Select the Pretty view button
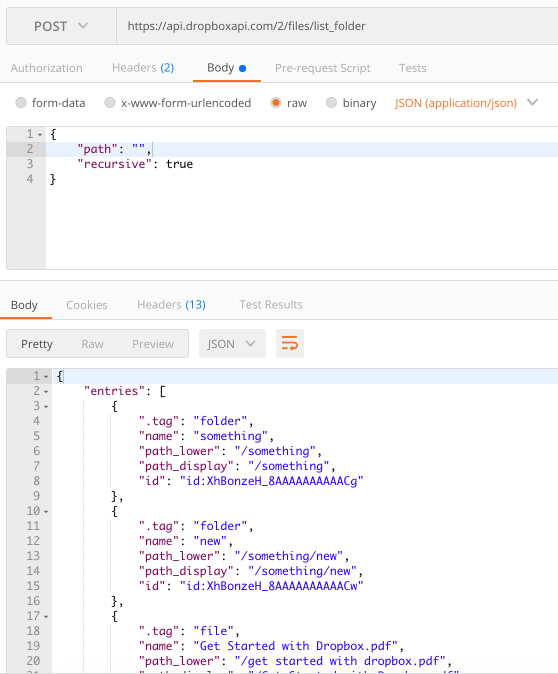This screenshot has width=558, height=674. coord(37,344)
